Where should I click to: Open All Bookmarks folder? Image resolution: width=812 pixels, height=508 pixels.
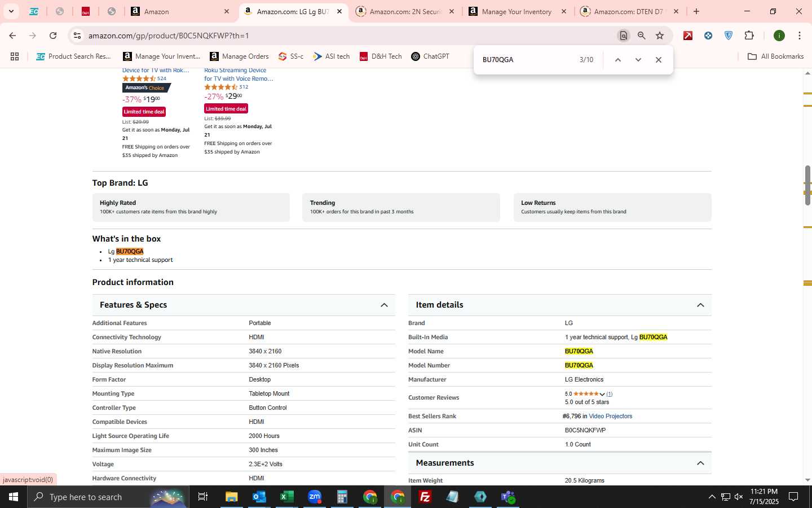pyautogui.click(x=775, y=56)
